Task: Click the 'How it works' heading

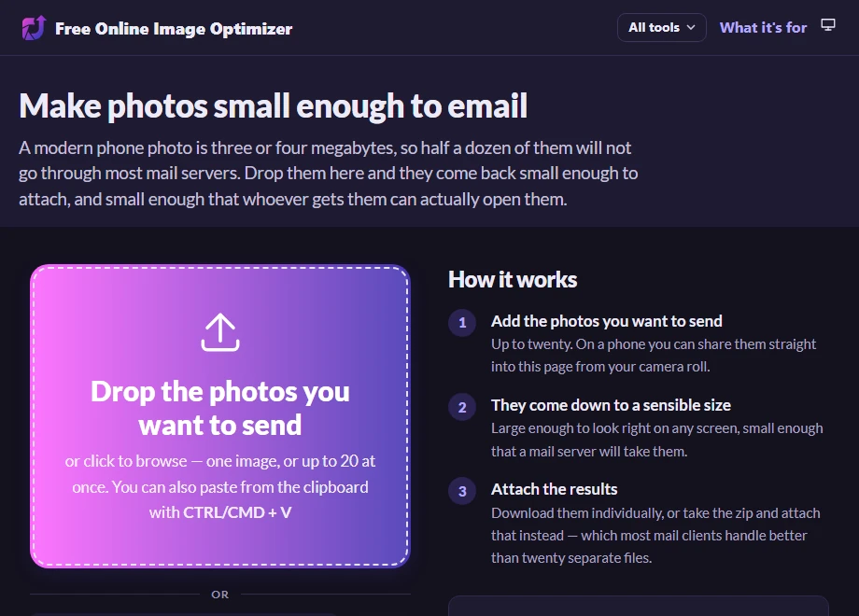Action: [x=513, y=279]
